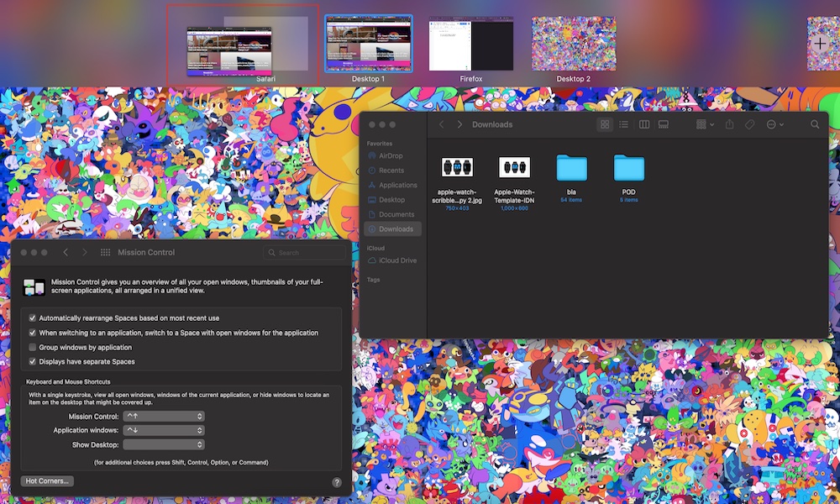840x504 pixels.
Task: Click the Finder search magnifier icon
Action: click(x=815, y=124)
